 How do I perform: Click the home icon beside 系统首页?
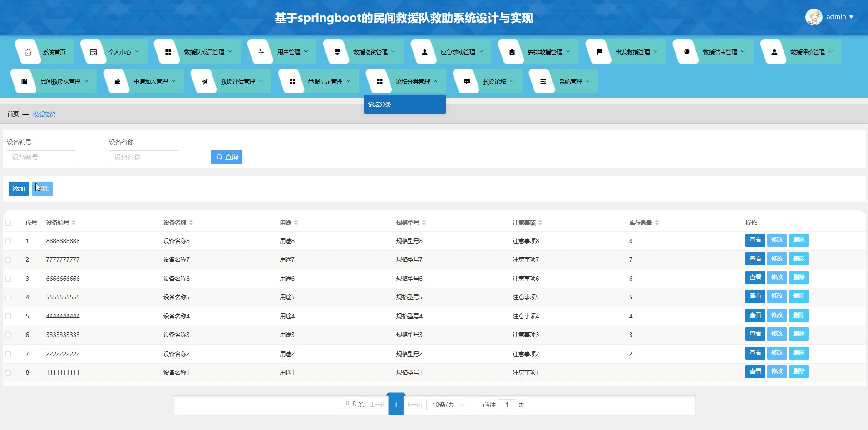pyautogui.click(x=28, y=52)
